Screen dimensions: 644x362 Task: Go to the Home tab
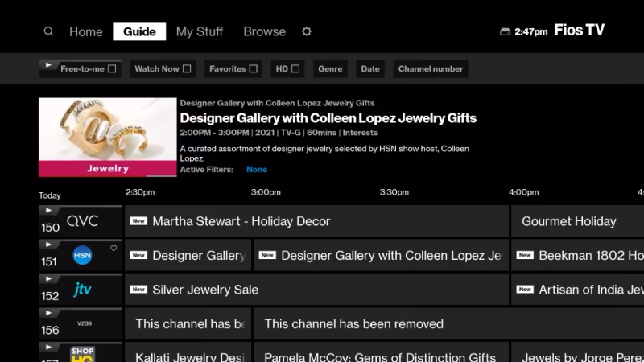86,31
